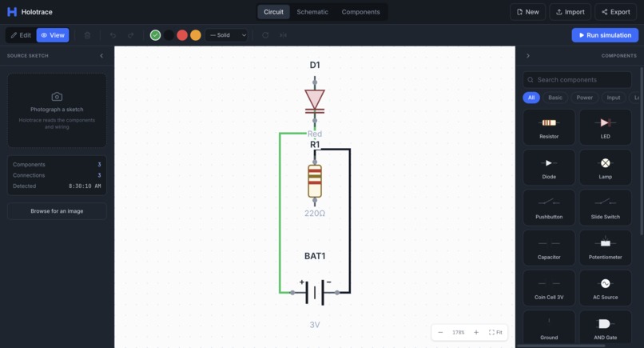Pick the AND Gate component

(x=606, y=327)
